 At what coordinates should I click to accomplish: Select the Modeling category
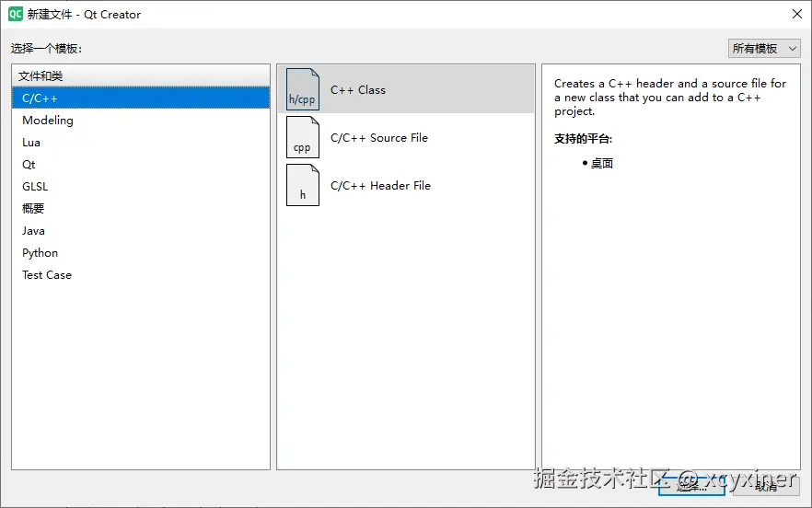(141, 121)
